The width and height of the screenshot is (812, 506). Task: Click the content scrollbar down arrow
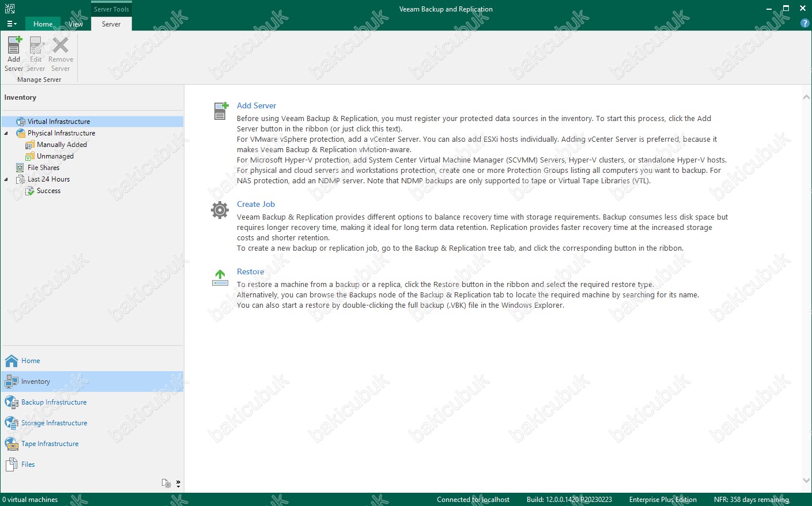point(806,480)
